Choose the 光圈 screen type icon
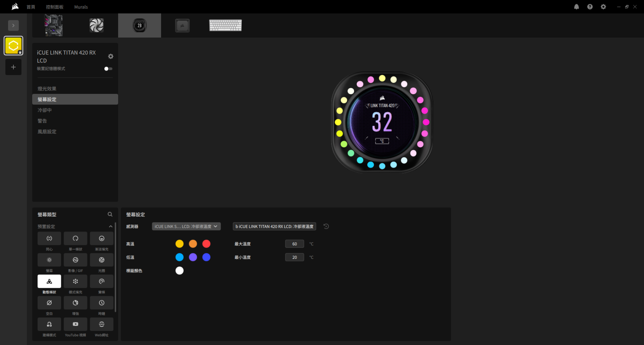This screenshot has height=345, width=644. (x=101, y=260)
